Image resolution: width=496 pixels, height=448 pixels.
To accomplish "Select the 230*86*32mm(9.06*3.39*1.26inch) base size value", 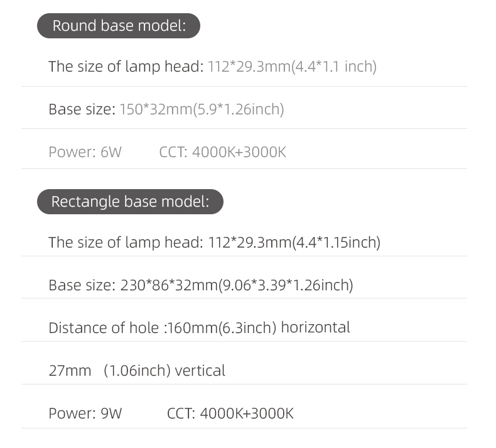I will pos(237,285).
